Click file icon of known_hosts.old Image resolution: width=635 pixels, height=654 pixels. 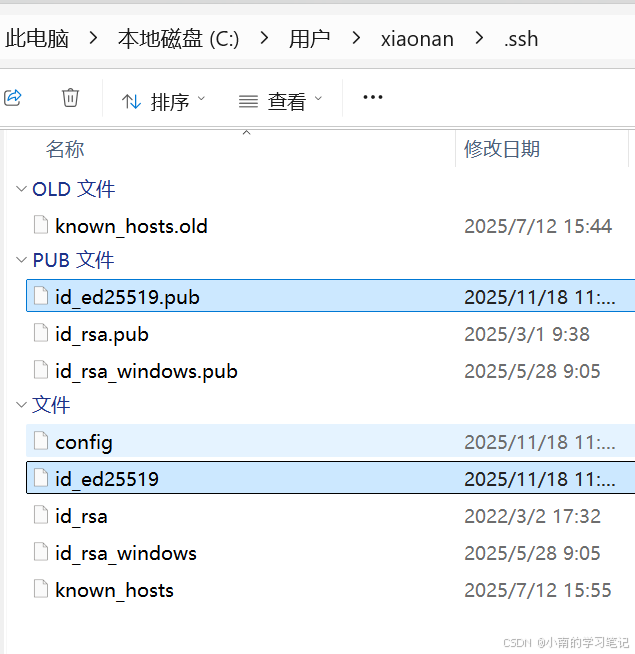tap(41, 225)
